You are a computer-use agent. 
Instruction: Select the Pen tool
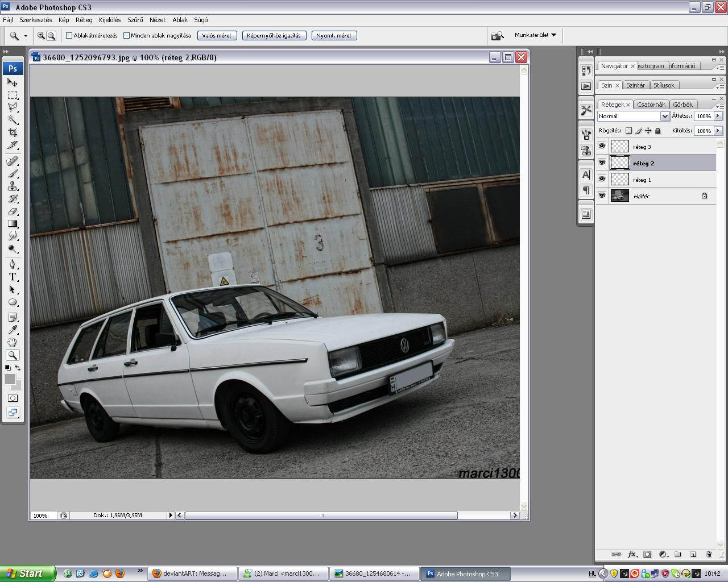click(x=13, y=265)
